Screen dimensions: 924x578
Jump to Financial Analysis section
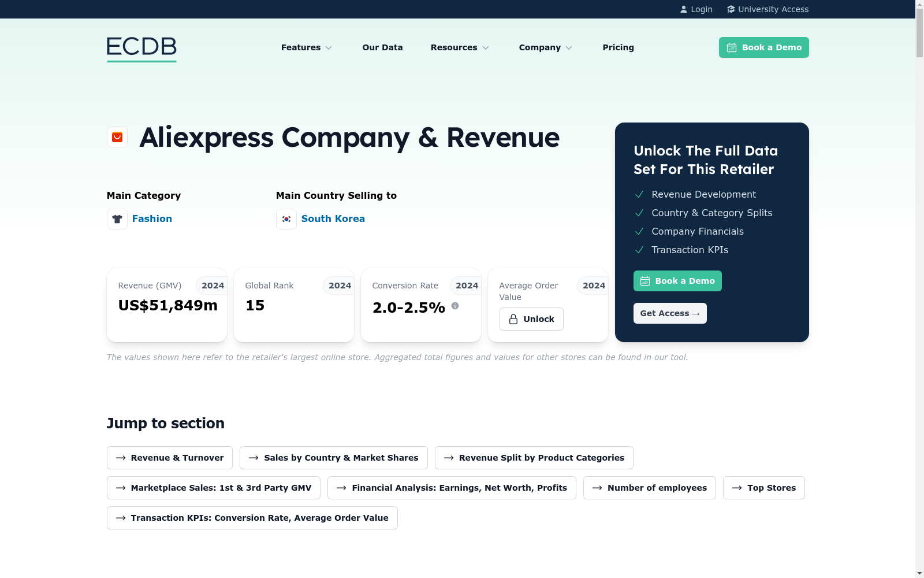(452, 488)
